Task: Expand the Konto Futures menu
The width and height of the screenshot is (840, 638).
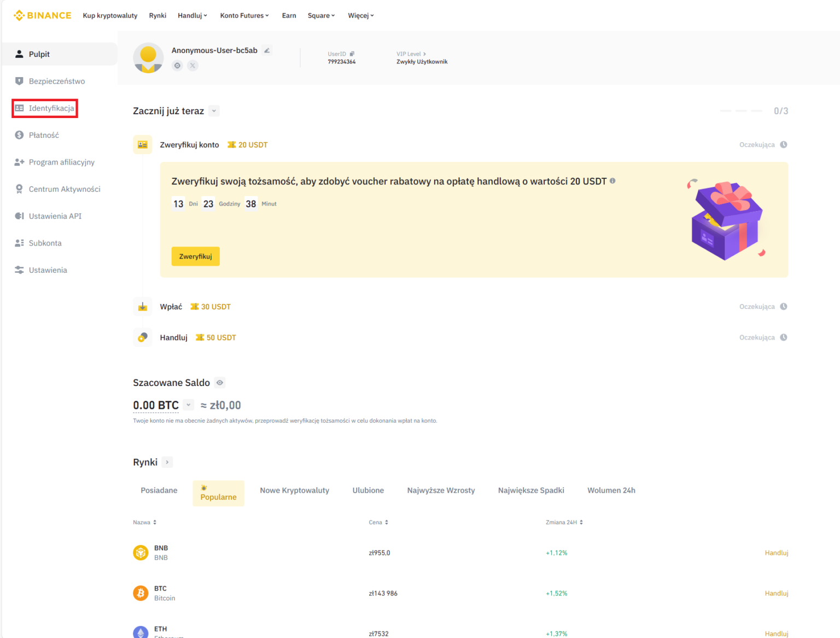Action: pos(244,15)
